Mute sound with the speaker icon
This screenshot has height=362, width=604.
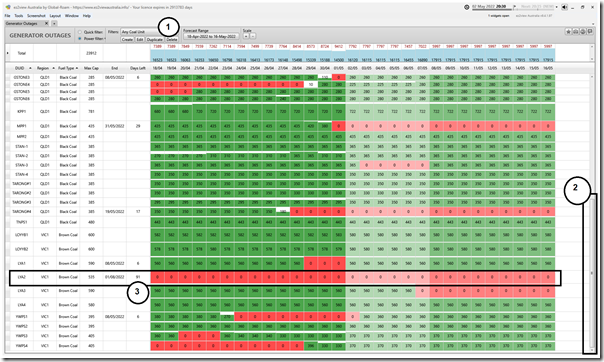click(x=564, y=7)
